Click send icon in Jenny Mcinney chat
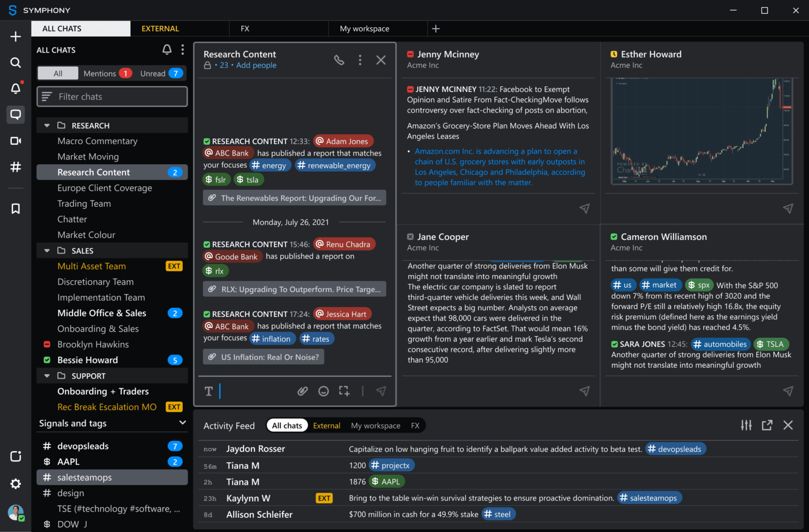The image size is (809, 532). tap(585, 208)
